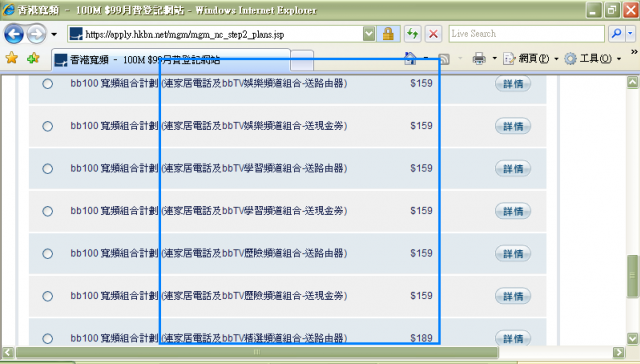Expand the address bar URL history dropdown
640x364 pixels.
pos(369,34)
